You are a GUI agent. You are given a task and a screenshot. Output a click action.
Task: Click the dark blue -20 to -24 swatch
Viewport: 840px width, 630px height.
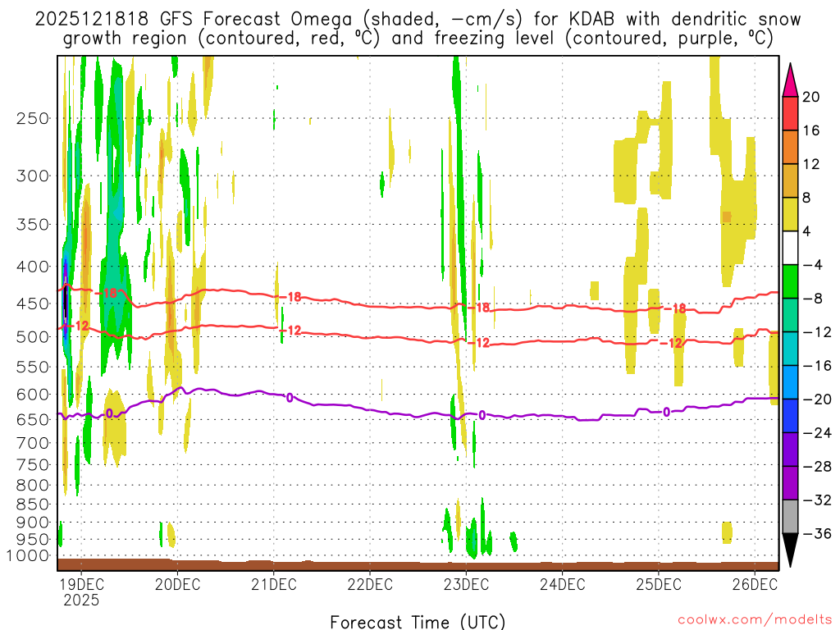790,416
